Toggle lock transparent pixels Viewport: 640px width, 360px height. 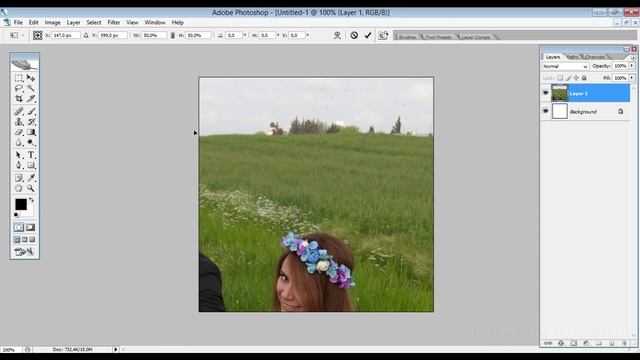coord(560,78)
